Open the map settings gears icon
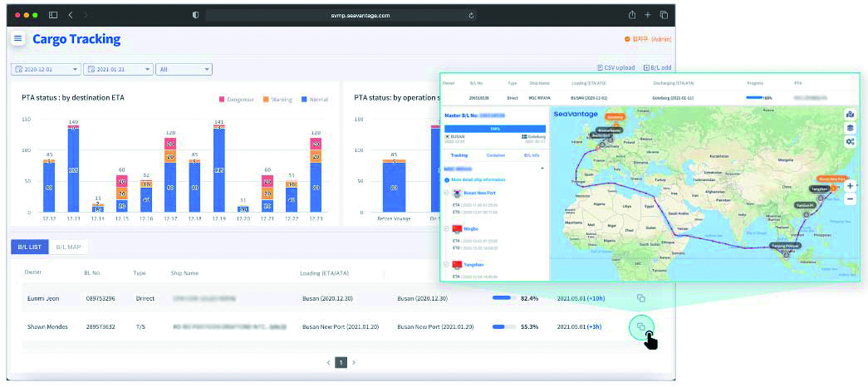868x387 pixels. point(850,142)
